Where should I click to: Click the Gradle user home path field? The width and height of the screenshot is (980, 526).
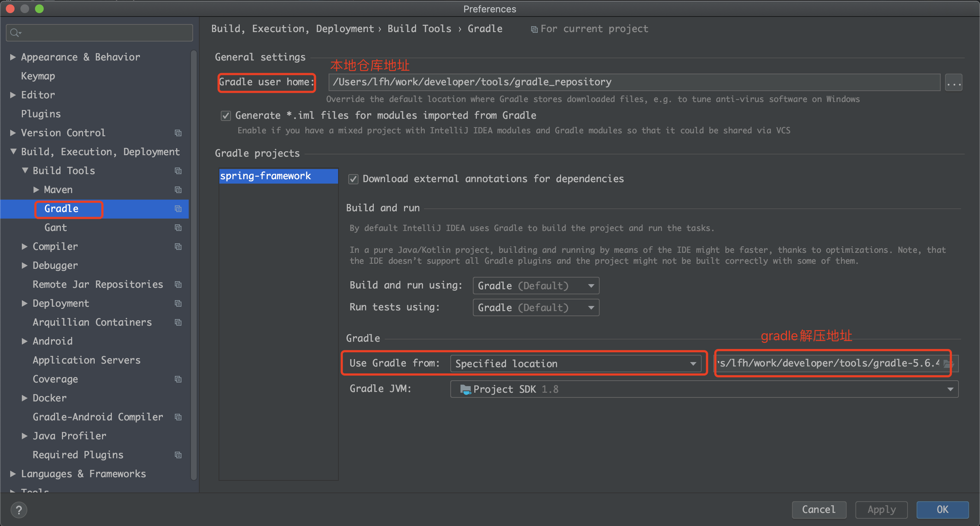tap(634, 82)
